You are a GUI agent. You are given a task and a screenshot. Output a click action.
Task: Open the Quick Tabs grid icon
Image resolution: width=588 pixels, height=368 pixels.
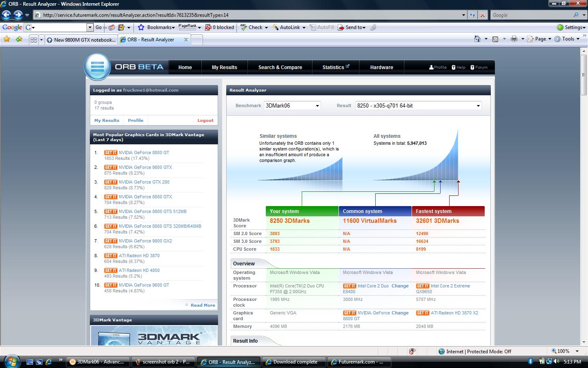(33, 40)
